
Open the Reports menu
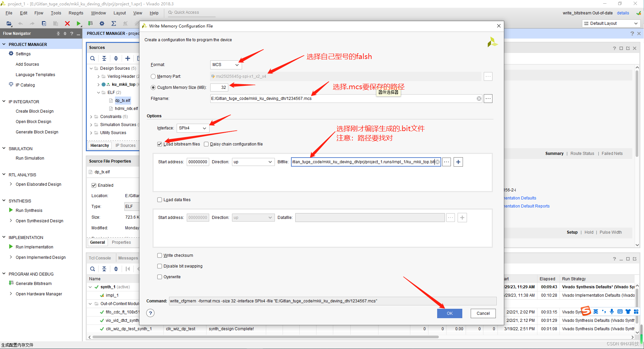click(76, 13)
